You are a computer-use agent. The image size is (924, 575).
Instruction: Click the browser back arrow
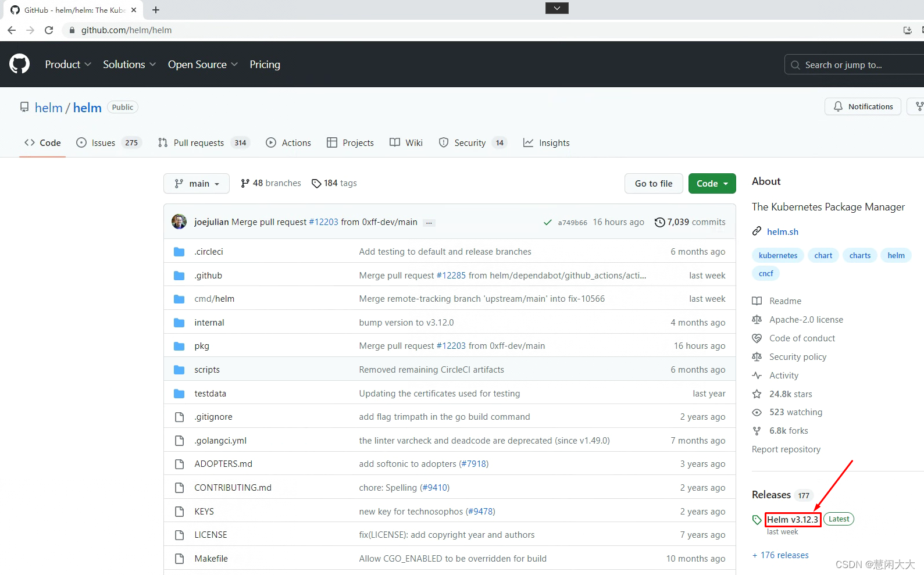(12, 30)
